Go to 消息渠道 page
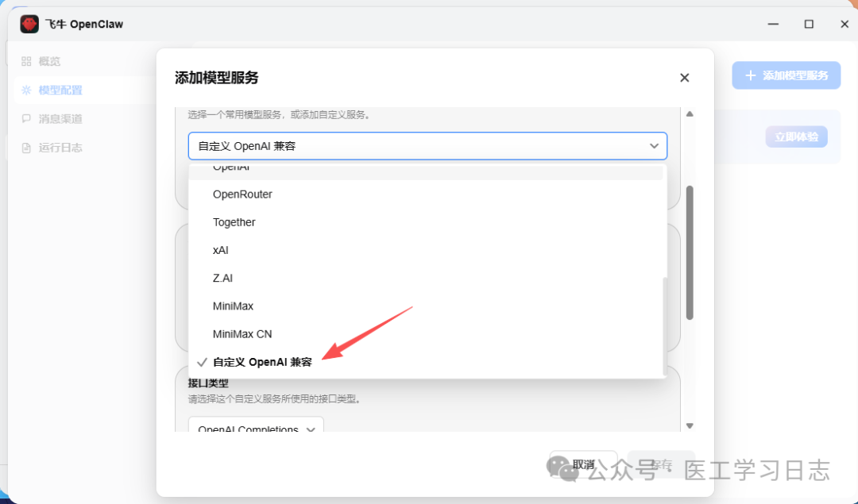858x504 pixels. (x=60, y=118)
